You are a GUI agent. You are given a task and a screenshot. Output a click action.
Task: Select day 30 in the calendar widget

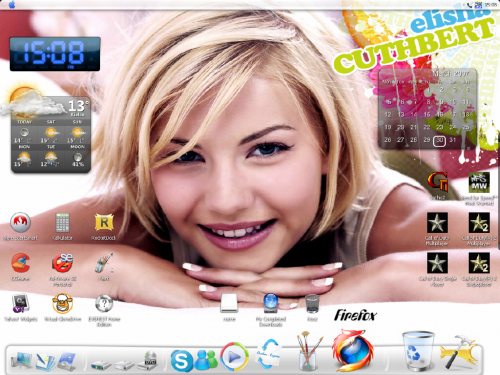click(439, 140)
